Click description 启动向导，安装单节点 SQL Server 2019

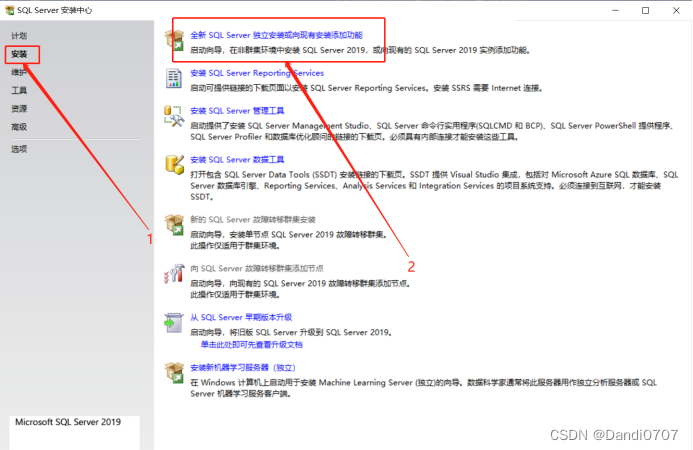289,235
